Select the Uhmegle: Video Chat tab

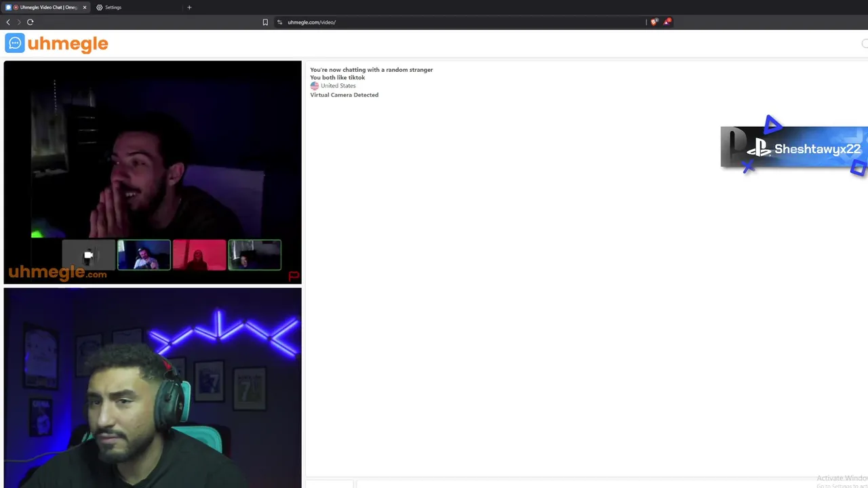click(46, 7)
